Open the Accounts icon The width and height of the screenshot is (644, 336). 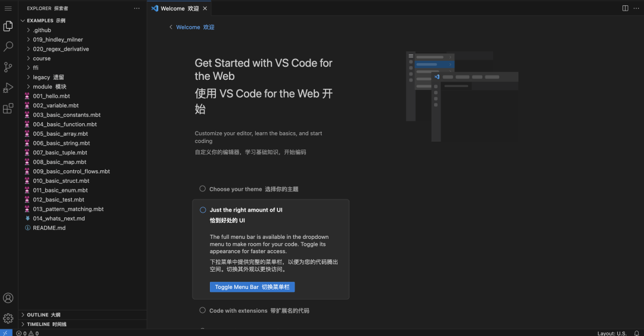click(x=8, y=298)
